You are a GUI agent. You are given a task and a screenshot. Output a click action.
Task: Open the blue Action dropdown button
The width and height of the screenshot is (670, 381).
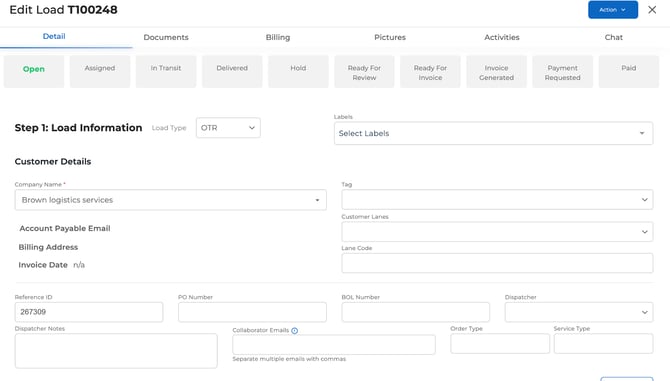point(613,10)
